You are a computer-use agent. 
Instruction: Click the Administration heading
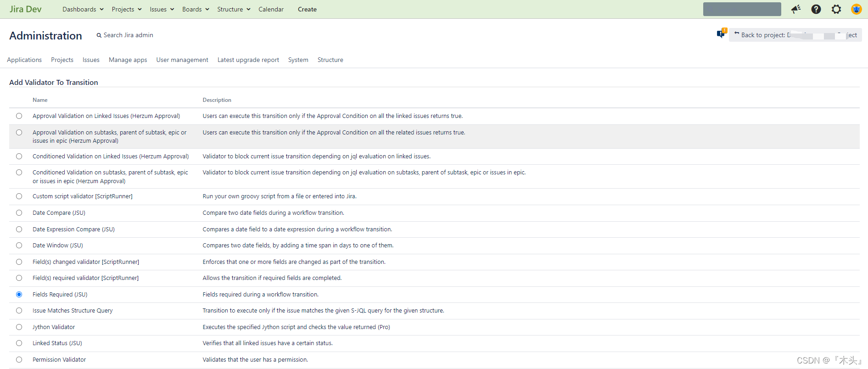45,36
